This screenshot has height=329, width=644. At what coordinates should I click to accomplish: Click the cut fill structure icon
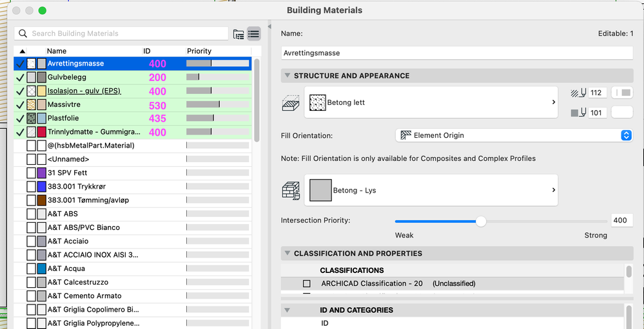[x=291, y=102]
